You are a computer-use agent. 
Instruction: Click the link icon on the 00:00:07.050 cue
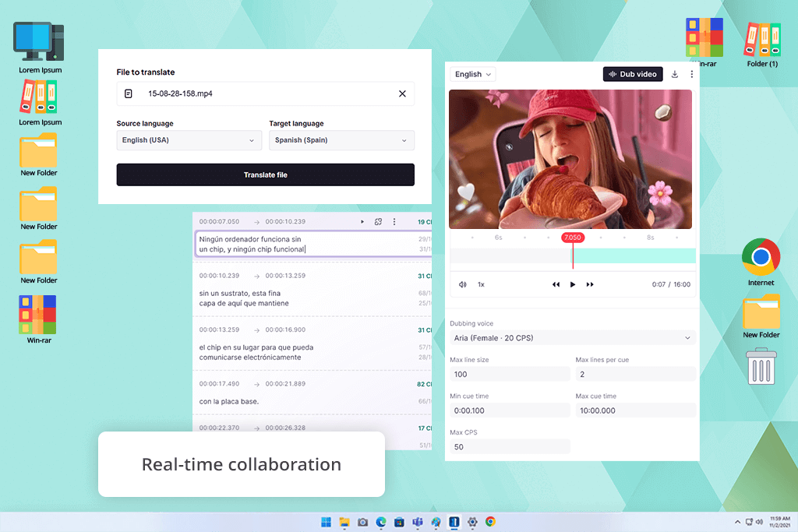(x=378, y=222)
